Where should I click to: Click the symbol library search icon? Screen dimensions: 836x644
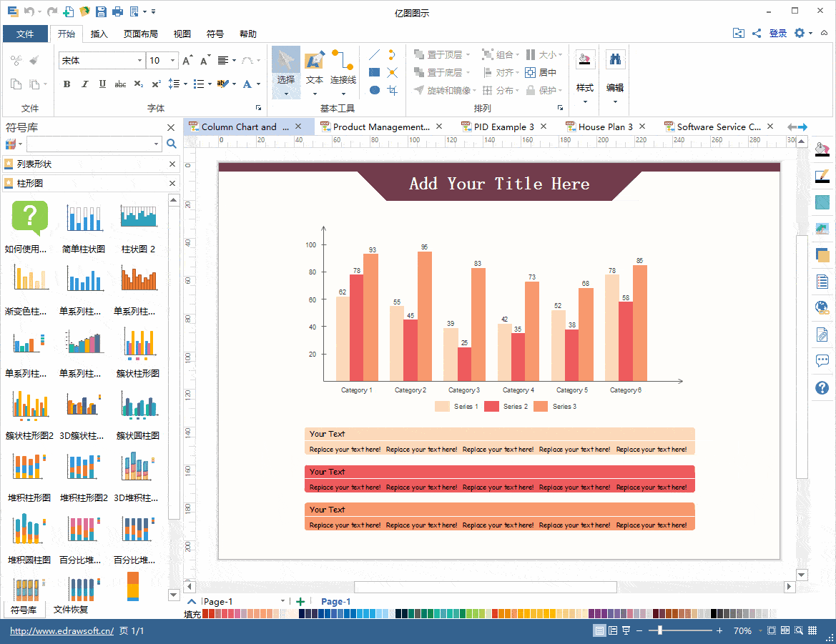(x=172, y=144)
